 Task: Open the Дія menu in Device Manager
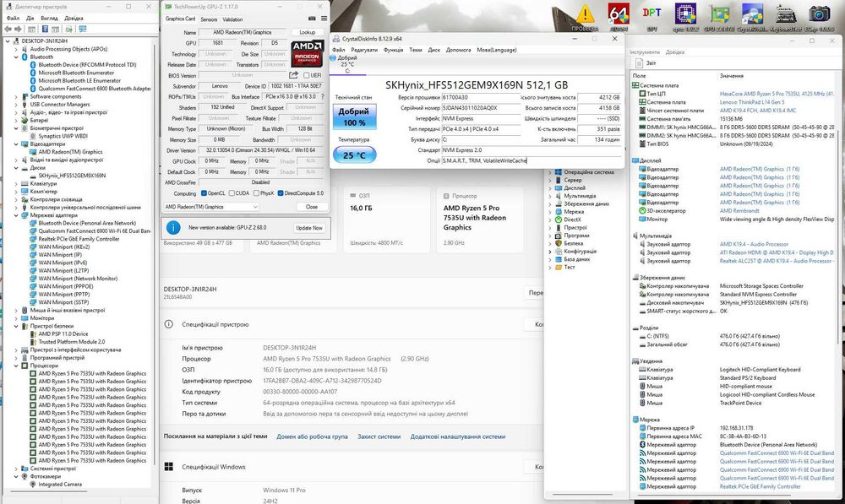click(30, 18)
